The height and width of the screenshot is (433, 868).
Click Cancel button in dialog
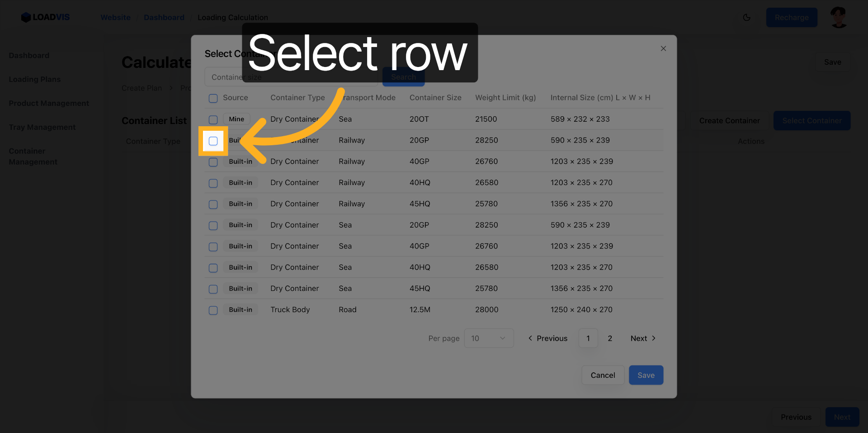(603, 375)
